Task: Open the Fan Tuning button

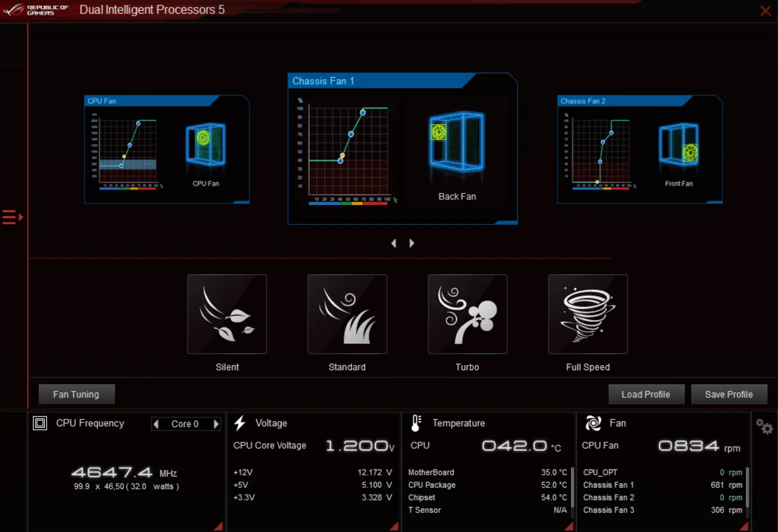Action: pyautogui.click(x=76, y=394)
